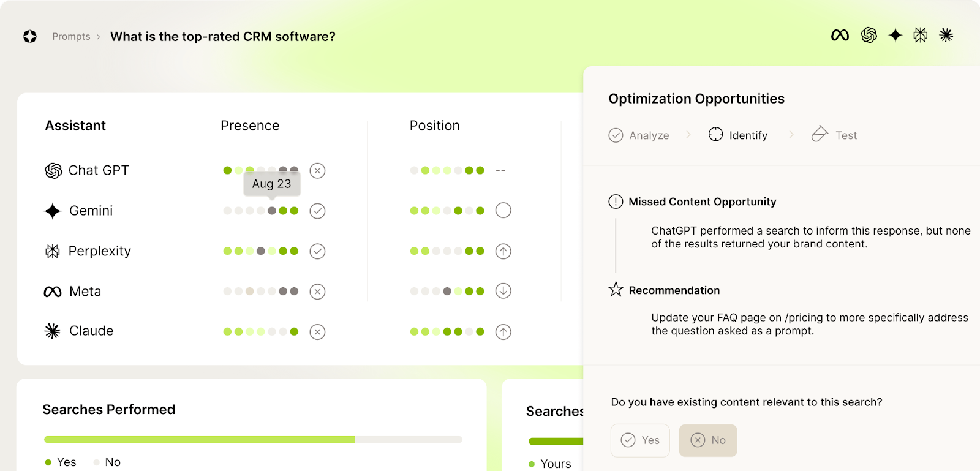Click the chevron between Identify and Test
This screenshot has width=980, height=471.
click(791, 135)
